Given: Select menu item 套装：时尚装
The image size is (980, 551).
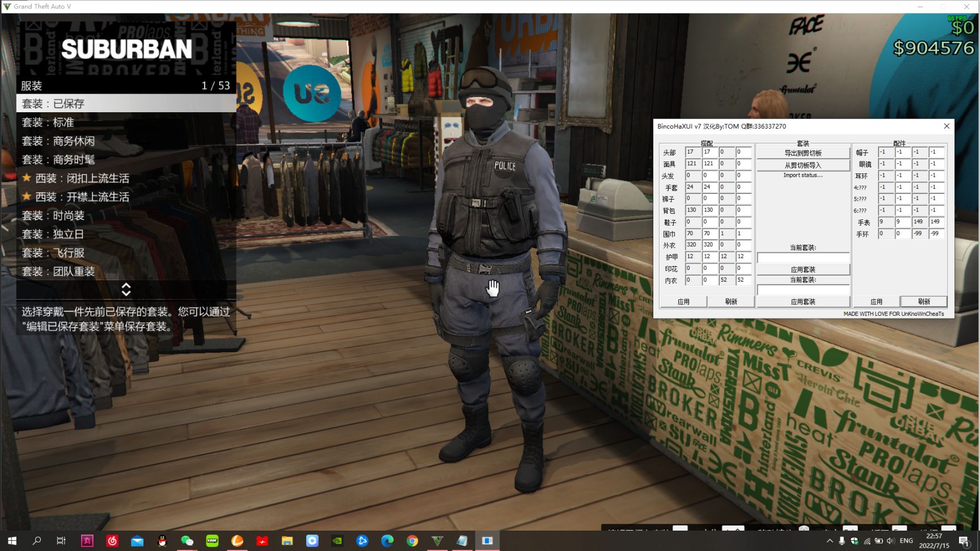Looking at the screenshot, I should (126, 215).
